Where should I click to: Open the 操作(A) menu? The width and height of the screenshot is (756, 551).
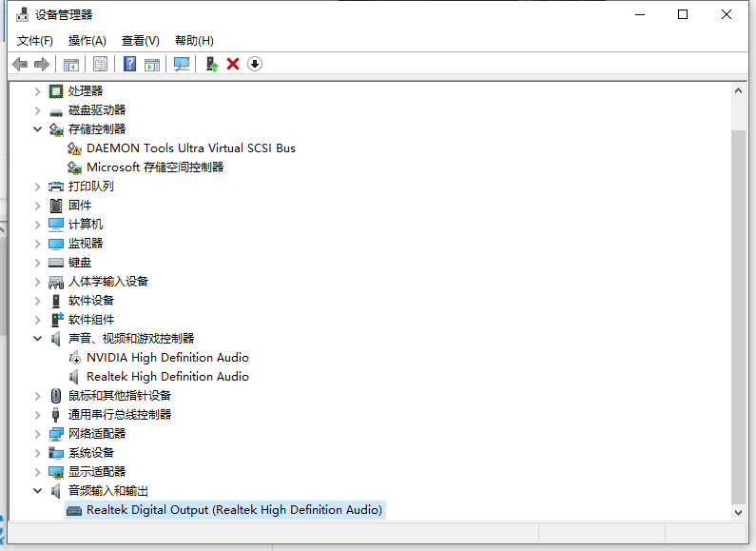pos(87,41)
